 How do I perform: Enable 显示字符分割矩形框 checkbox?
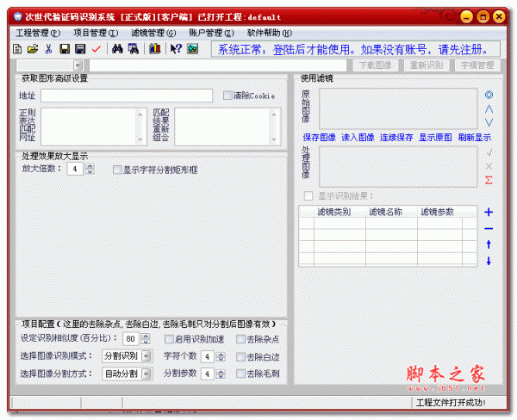[117, 170]
